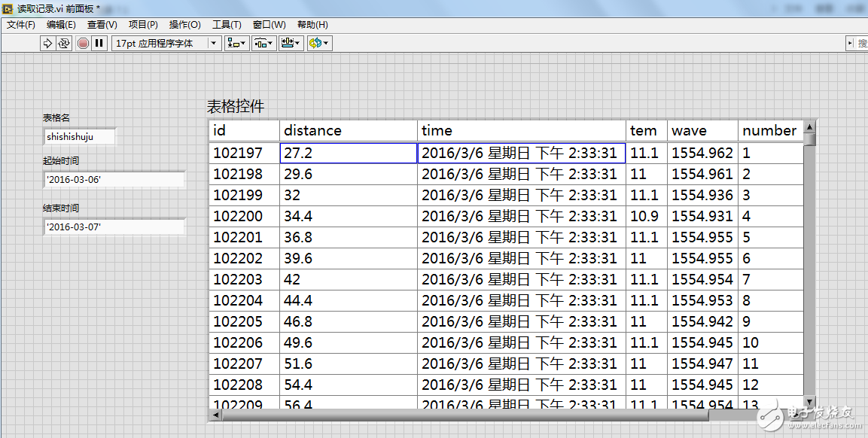Select the distance cell with value 27.2
868x438 pixels.
[348, 153]
